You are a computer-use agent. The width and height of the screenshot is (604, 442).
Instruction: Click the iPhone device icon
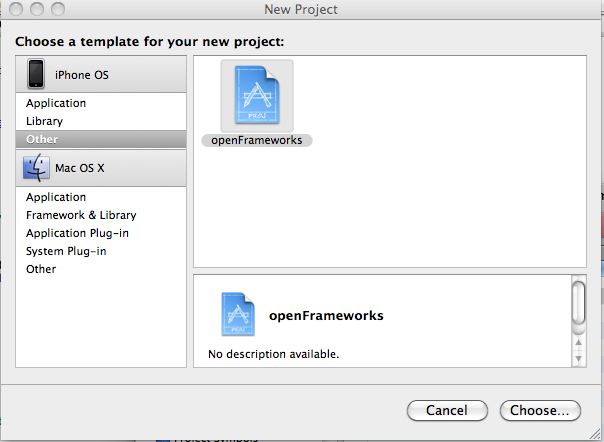[x=36, y=74]
